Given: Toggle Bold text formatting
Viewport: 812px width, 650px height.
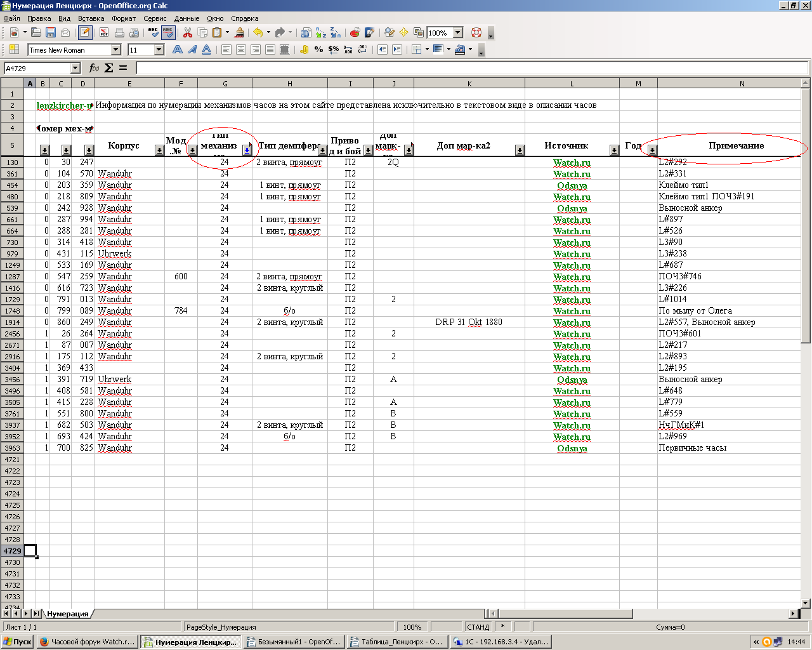Looking at the screenshot, I should point(178,50).
